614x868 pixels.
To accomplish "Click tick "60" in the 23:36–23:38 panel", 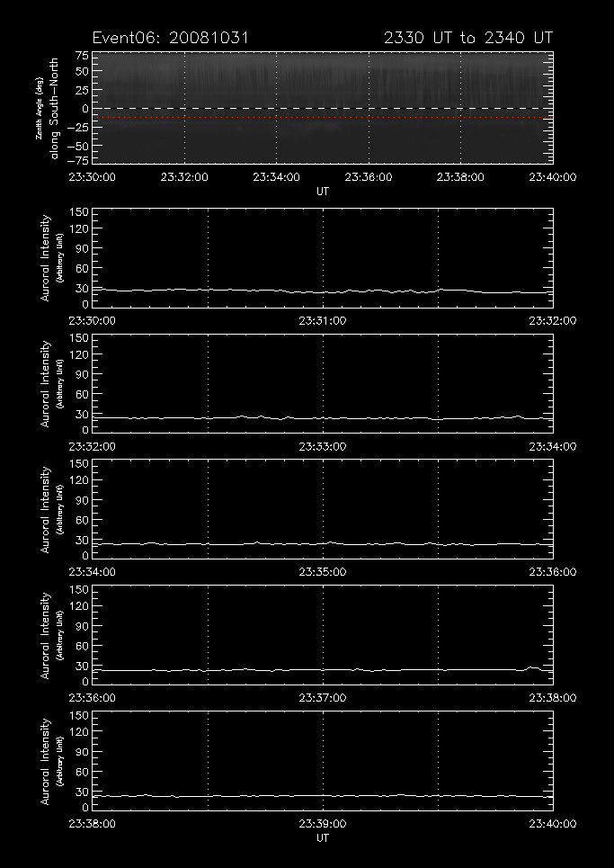I will (82, 646).
